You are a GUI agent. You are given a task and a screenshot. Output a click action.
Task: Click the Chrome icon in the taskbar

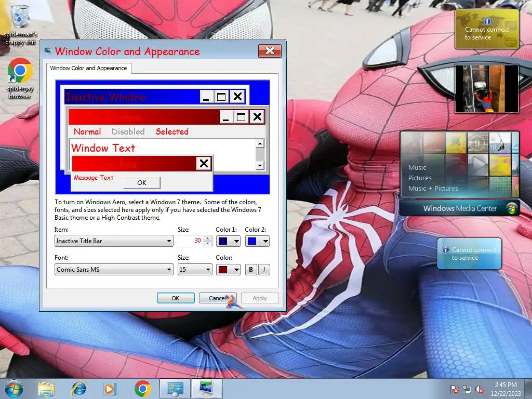click(x=142, y=389)
